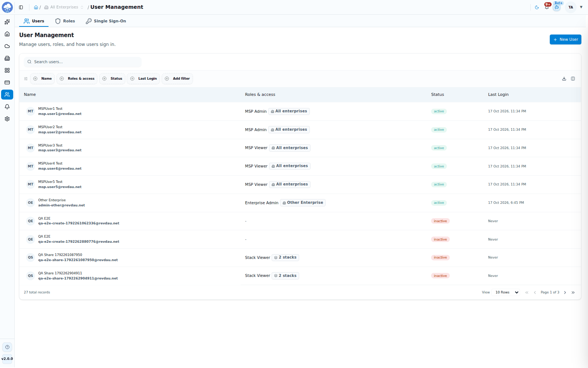Viewport: 588px width, 368px height.
Task: Click the New User button
Action: [565, 39]
